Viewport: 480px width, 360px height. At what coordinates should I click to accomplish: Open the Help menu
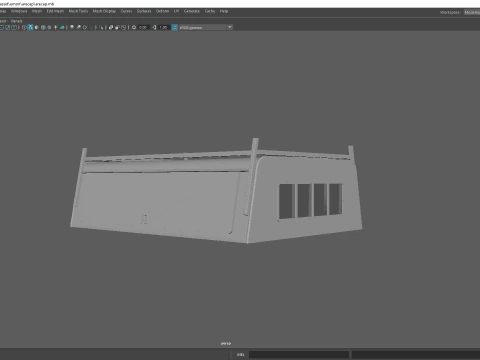tap(224, 11)
